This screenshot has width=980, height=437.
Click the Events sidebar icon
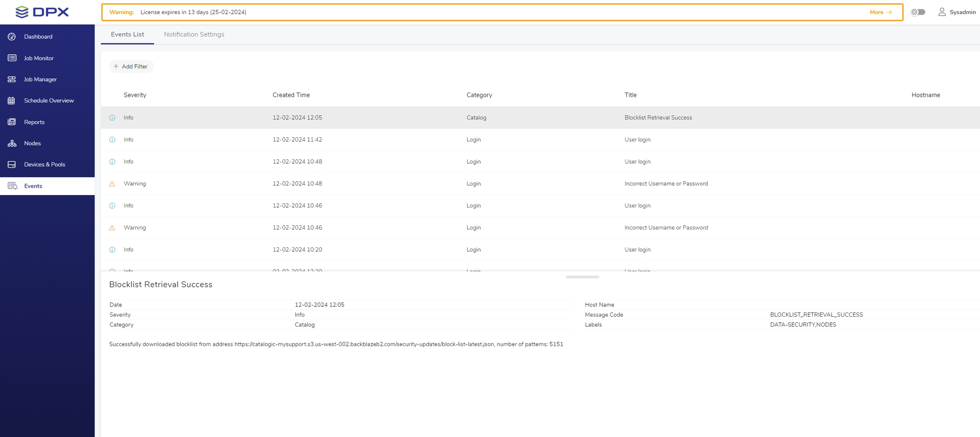[x=13, y=186]
